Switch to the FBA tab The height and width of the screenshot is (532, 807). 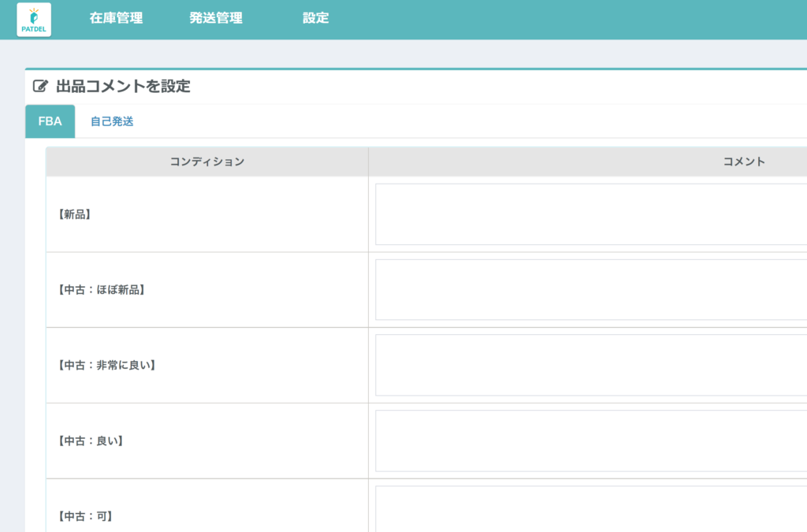click(50, 121)
